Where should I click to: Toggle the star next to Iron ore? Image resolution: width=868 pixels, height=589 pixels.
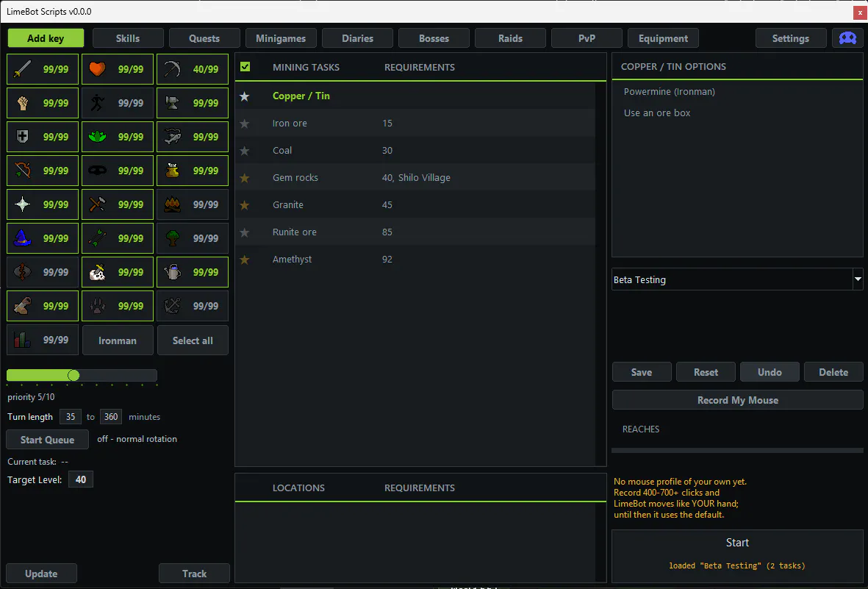point(244,124)
